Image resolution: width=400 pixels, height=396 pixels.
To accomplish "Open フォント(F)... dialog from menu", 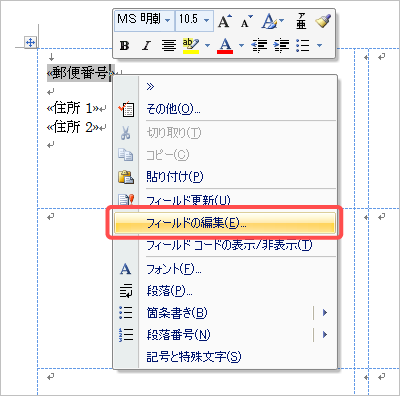I will tap(225, 269).
